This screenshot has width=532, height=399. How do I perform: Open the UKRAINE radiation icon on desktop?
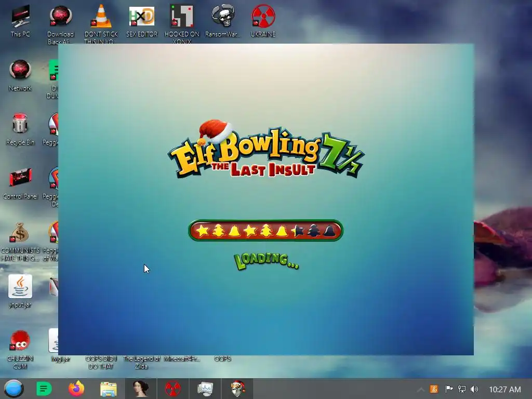[x=263, y=20]
